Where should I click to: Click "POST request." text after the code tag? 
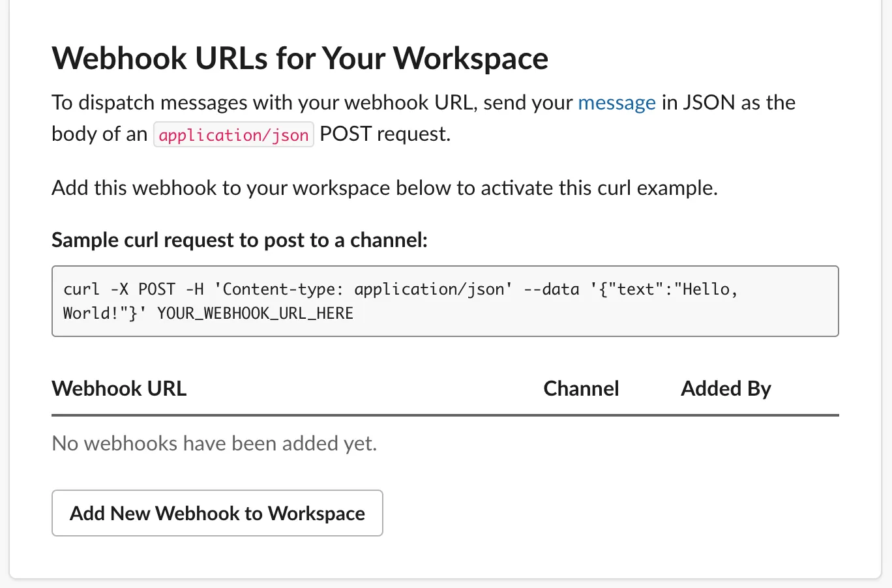point(385,134)
